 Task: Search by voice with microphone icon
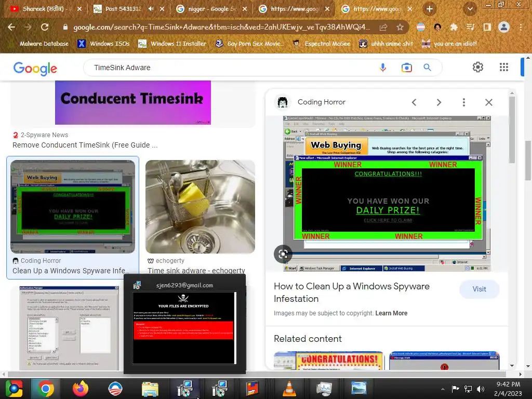[x=383, y=68]
